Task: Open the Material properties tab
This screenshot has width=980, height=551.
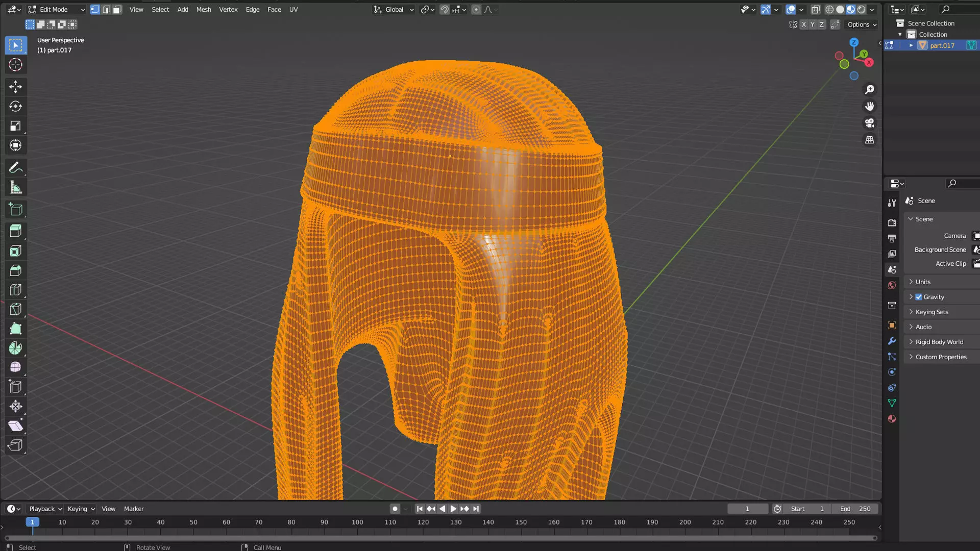Action: tap(892, 419)
